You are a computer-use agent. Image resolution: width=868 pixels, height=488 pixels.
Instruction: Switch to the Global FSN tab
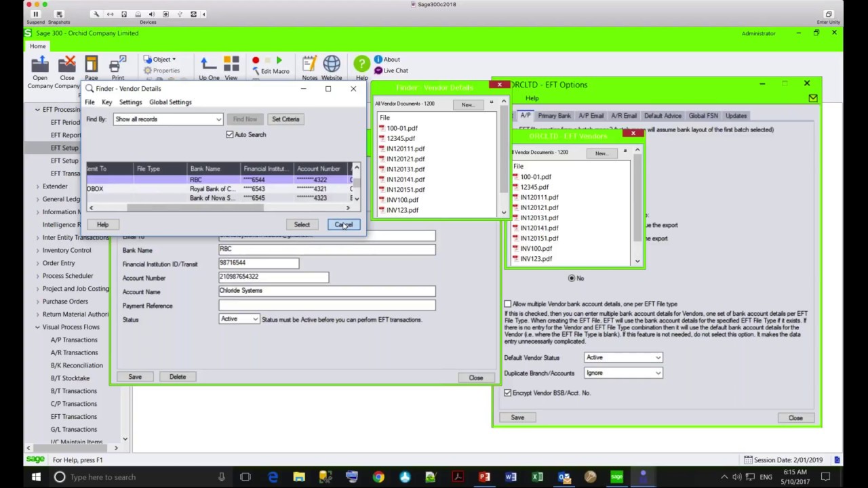click(703, 116)
